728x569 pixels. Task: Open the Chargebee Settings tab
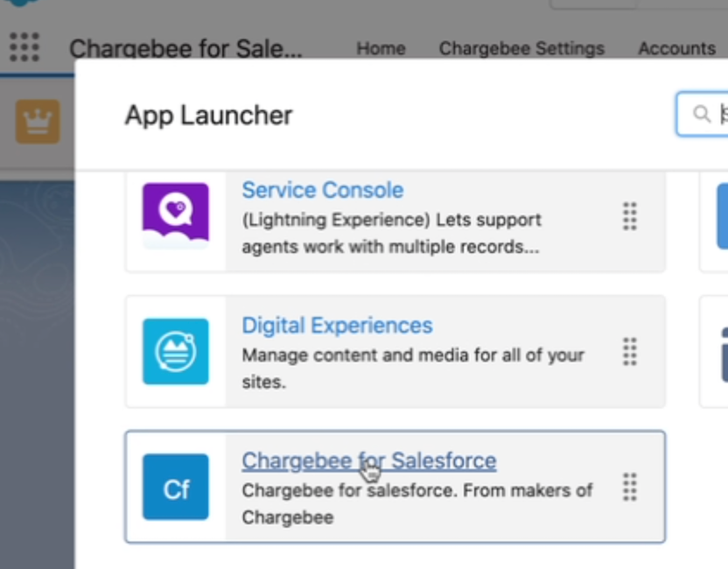(x=521, y=48)
